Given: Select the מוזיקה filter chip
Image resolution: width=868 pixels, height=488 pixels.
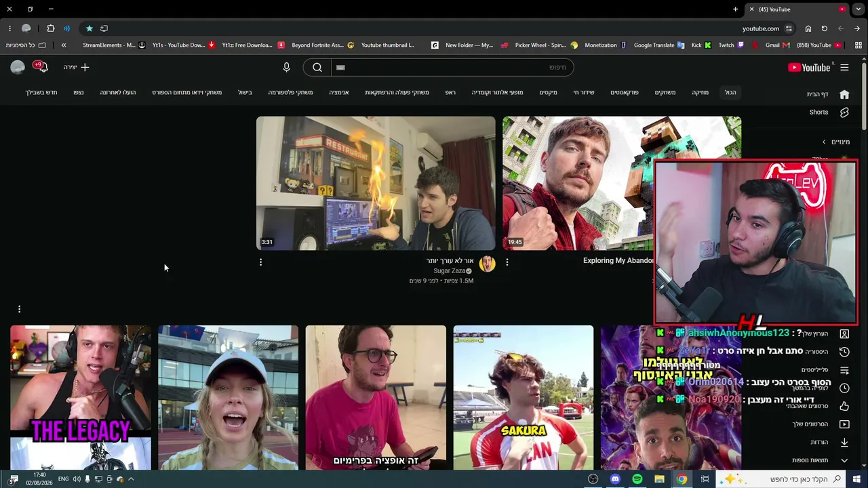Looking at the screenshot, I should pyautogui.click(x=700, y=93).
